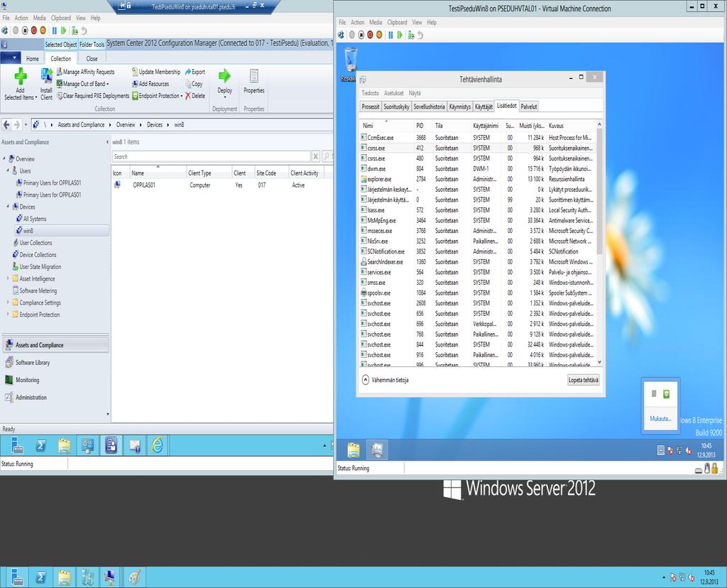Select Device Collections in the tree

pos(38,254)
